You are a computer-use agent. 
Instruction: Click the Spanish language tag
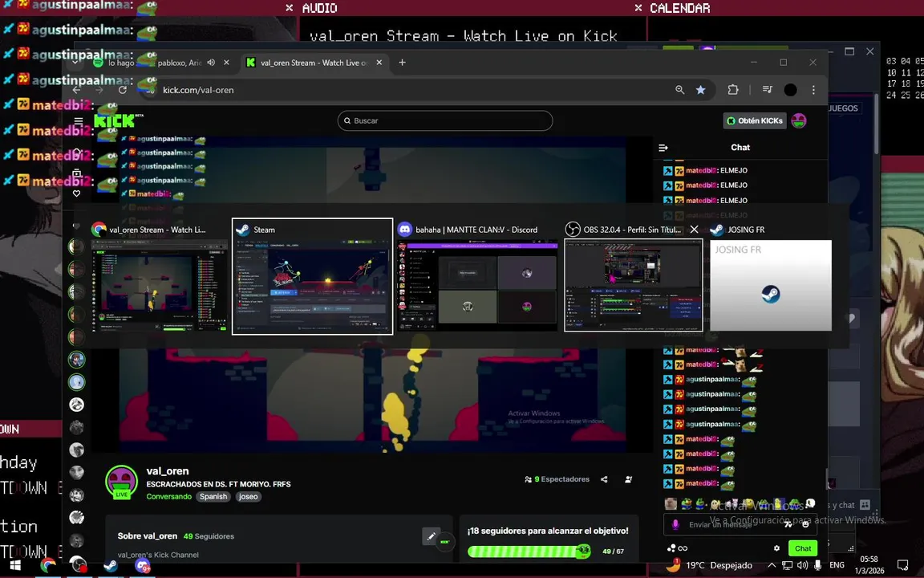213,497
